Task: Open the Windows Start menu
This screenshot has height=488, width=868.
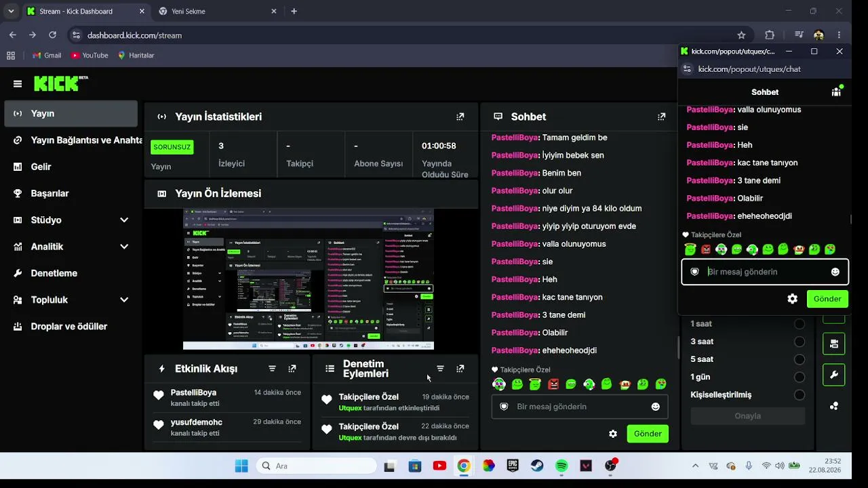Action: coord(241,466)
